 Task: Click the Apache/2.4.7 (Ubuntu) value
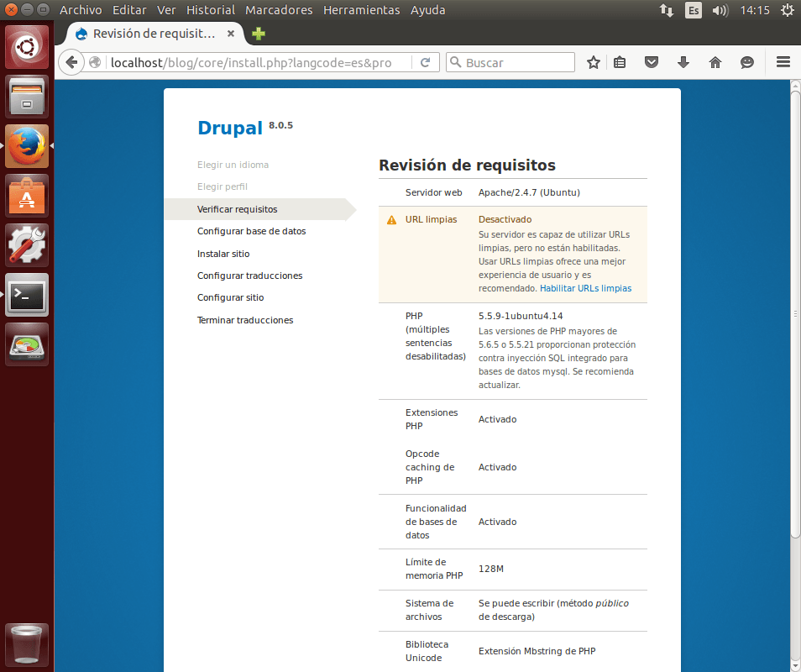(x=529, y=192)
